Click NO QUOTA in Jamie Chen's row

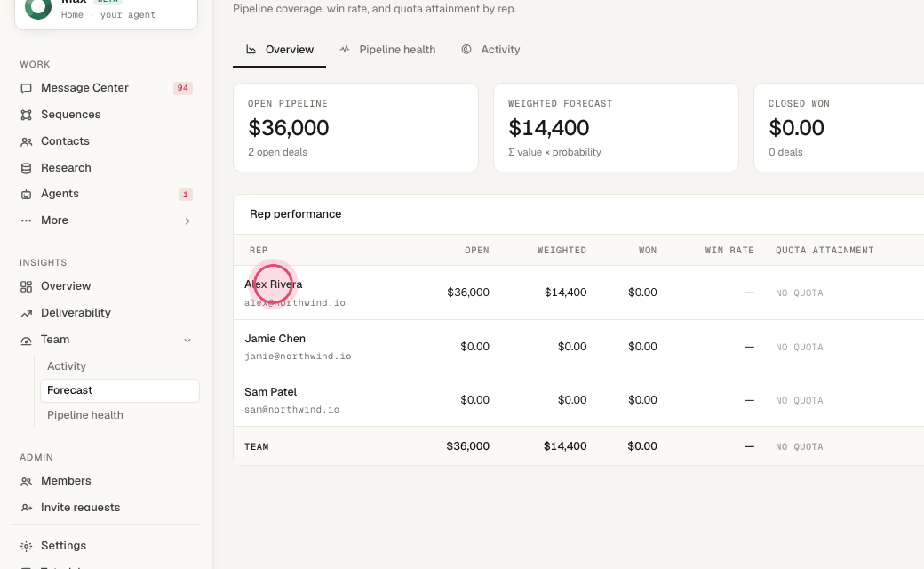(799, 348)
